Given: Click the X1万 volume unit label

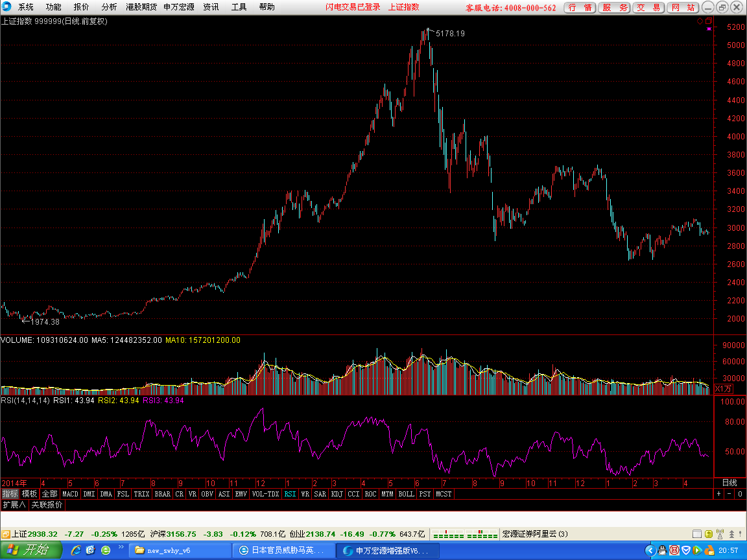Looking at the screenshot, I should coord(723,389).
